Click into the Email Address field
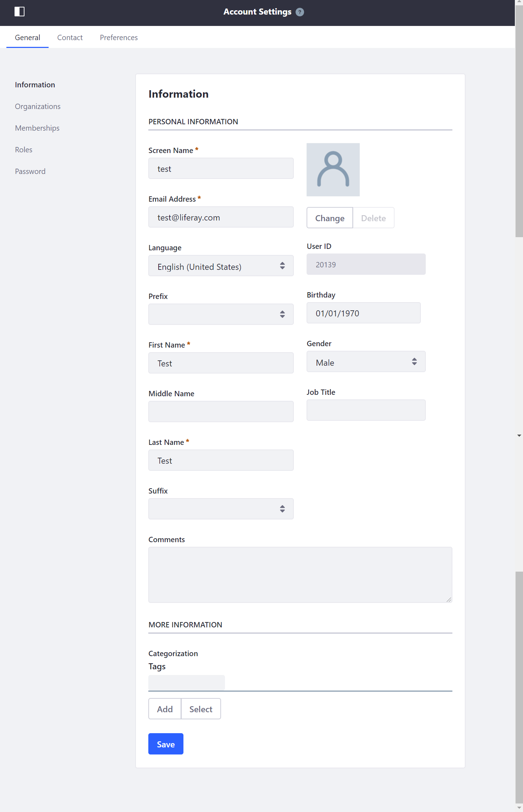The width and height of the screenshot is (523, 812). click(x=221, y=217)
